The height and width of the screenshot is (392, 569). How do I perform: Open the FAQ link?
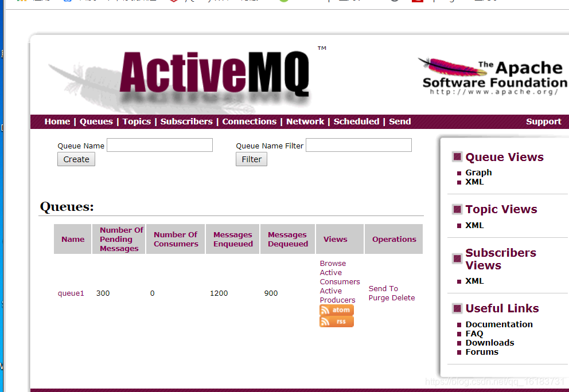point(474,334)
